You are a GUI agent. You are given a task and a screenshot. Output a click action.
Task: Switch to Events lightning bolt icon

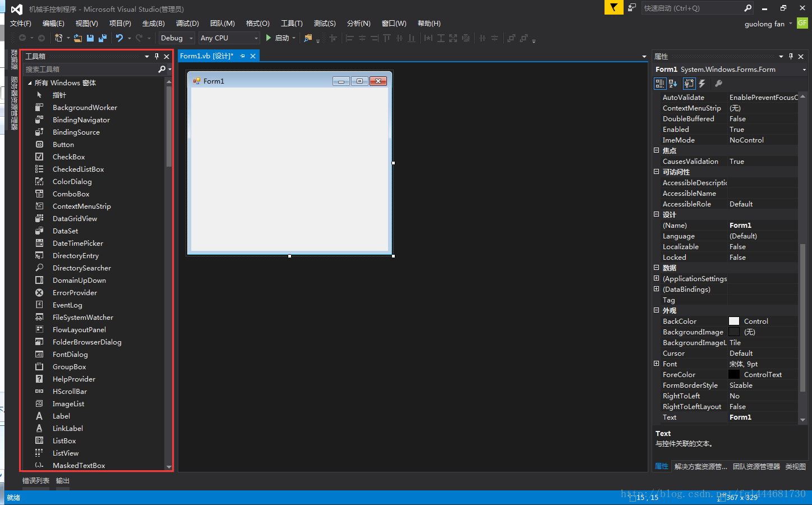coord(702,83)
